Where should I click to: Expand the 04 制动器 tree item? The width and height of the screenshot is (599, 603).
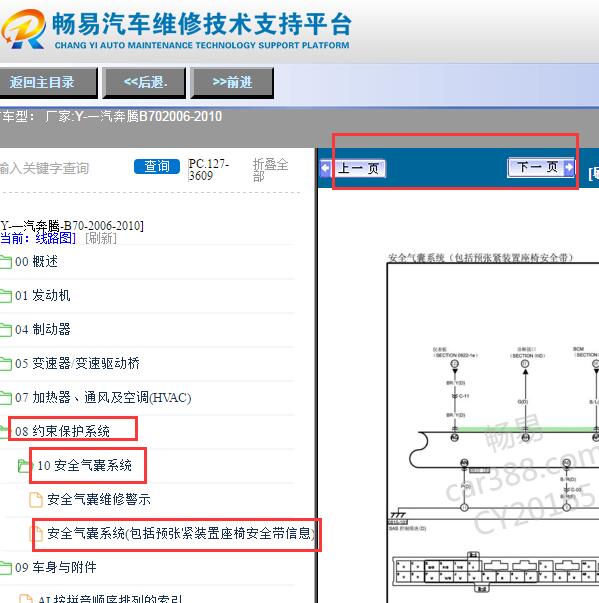[x=43, y=329]
